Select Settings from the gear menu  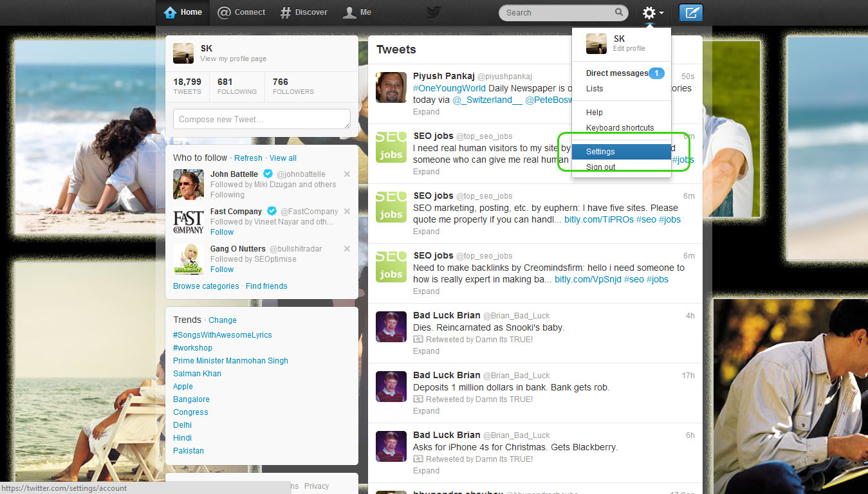click(x=600, y=151)
